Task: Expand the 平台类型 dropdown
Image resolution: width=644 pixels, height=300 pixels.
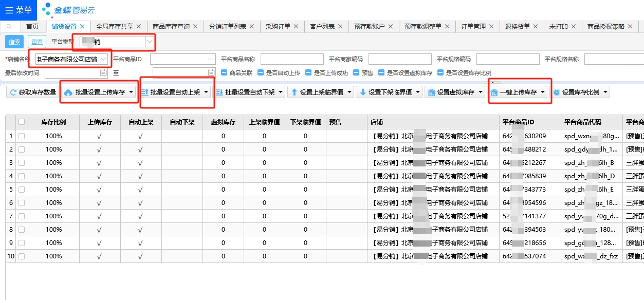Action: point(149,42)
